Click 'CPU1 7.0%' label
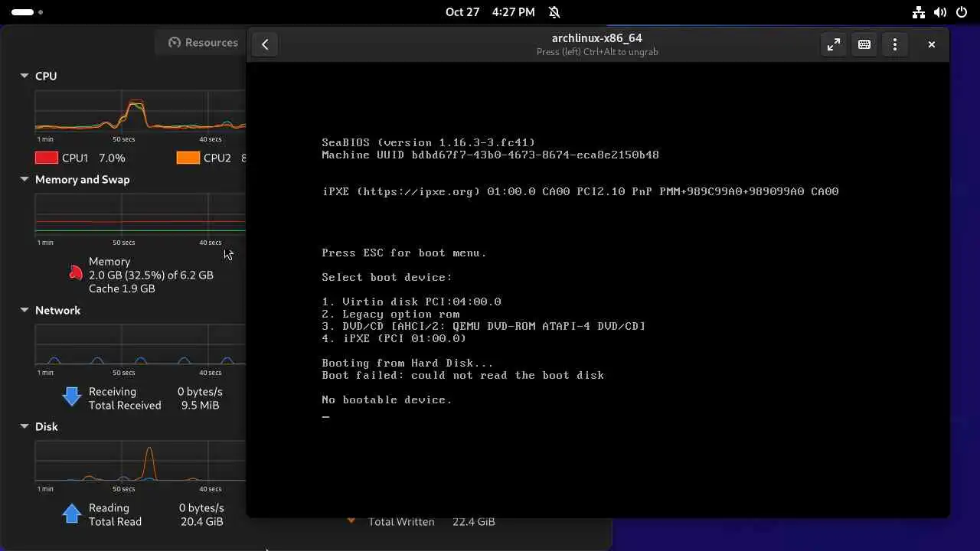 [93, 158]
